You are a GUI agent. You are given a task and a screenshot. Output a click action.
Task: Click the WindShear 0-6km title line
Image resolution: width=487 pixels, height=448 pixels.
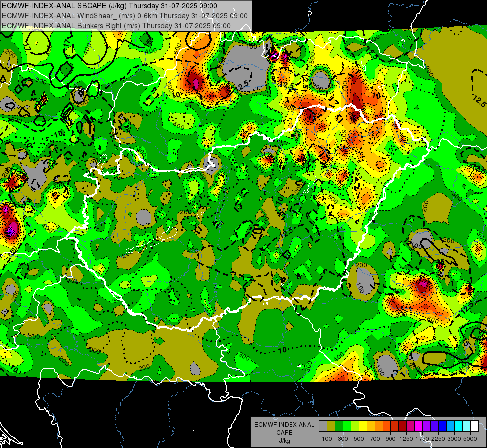[125, 16]
